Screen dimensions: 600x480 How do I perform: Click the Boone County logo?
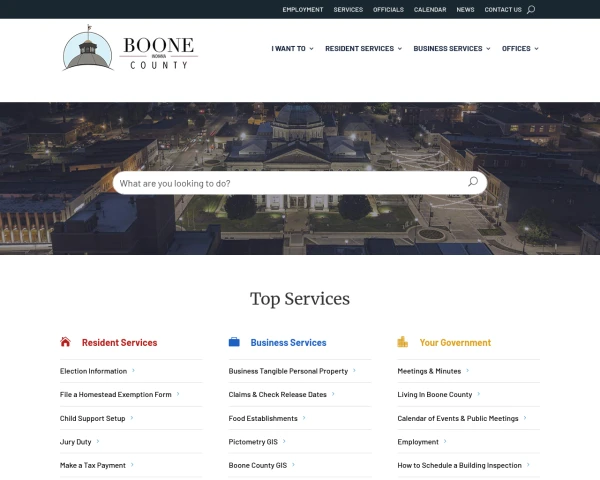130,48
